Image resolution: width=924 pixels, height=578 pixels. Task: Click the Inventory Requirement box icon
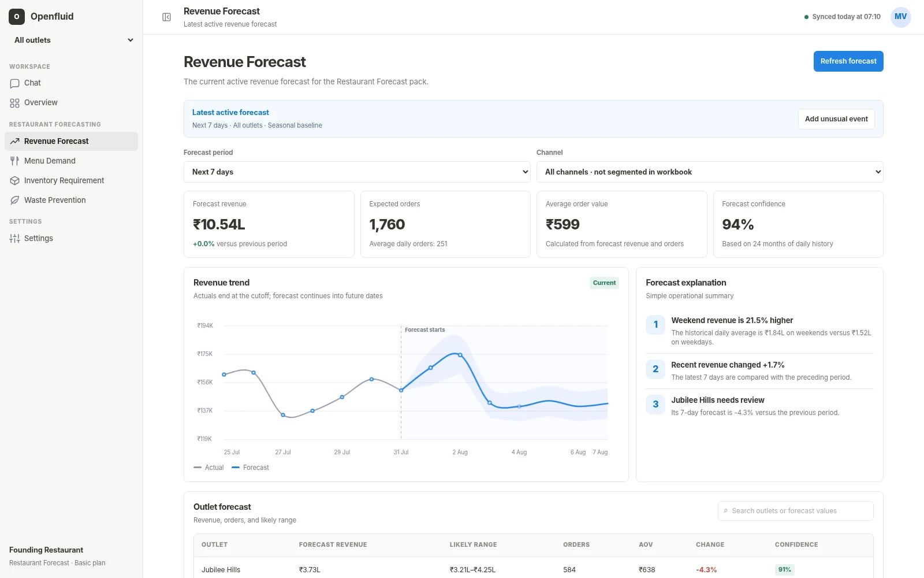coord(15,181)
